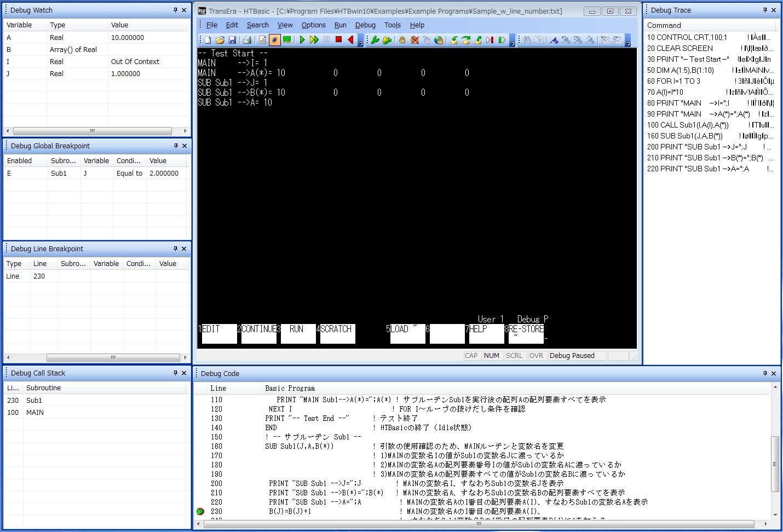Toggle auto-hide pin on Debug Line Breakpoint
This screenshot has width=783, height=532.
tap(176, 248)
